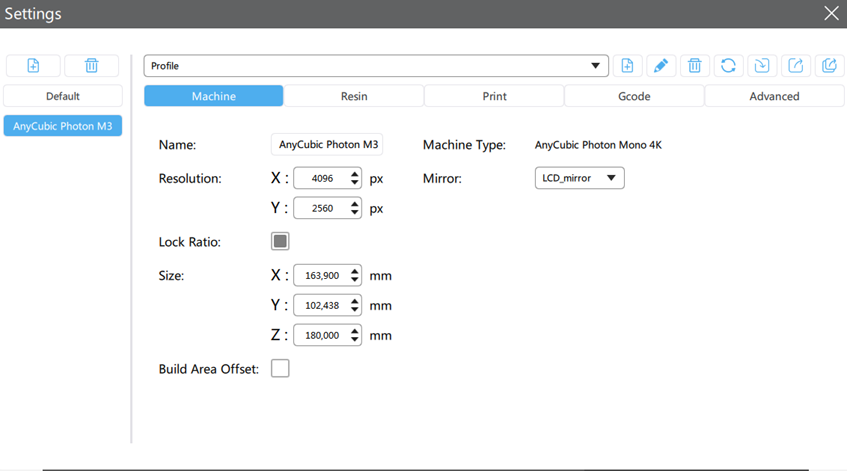Viewport: 847px width, 471px height.
Task: Import profile icon with inward arrow
Action: 762,66
